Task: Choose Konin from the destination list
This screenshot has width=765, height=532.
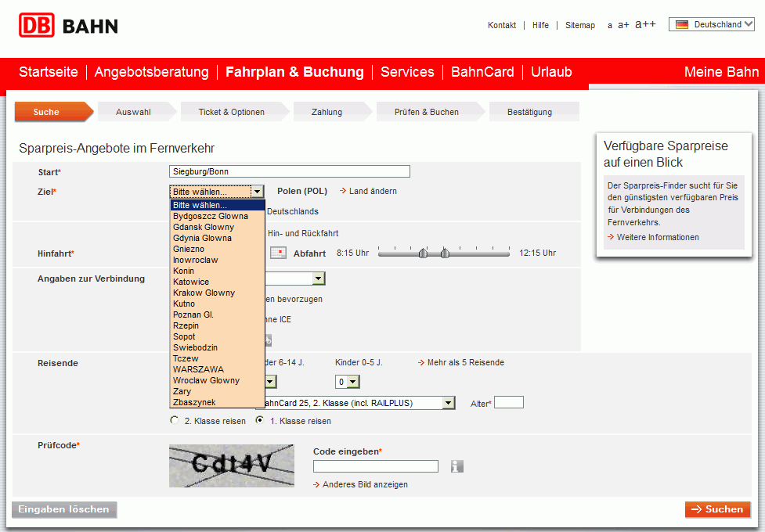Action: tap(217, 271)
